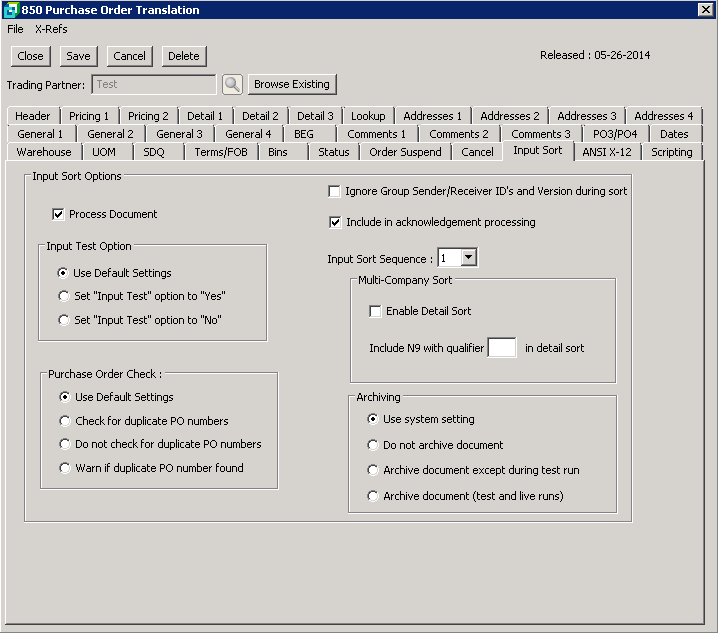Open the X-Refs menu

point(51,29)
